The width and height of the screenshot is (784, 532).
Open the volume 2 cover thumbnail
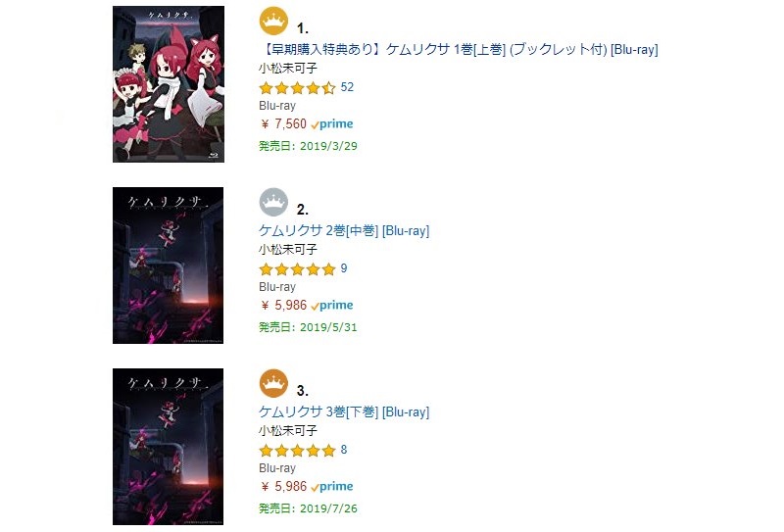(169, 266)
